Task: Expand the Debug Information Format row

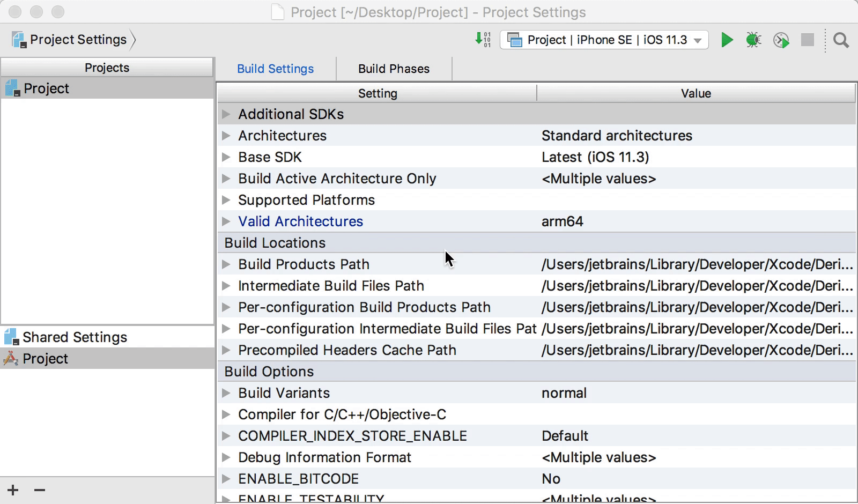Action: (x=226, y=457)
